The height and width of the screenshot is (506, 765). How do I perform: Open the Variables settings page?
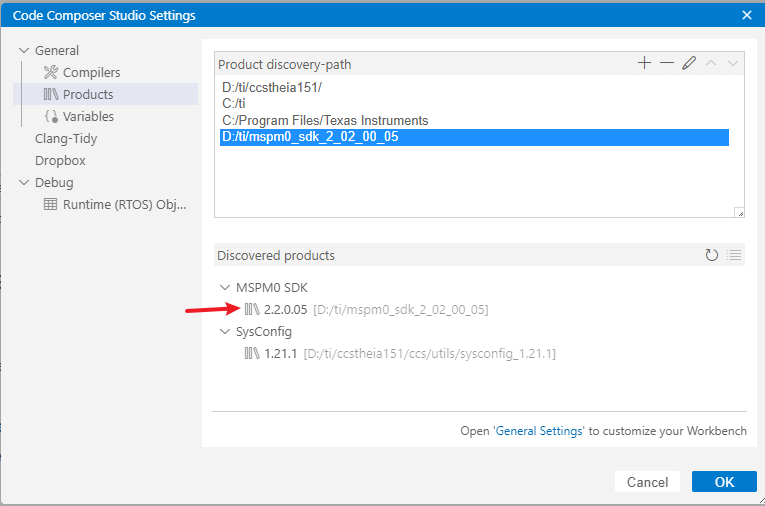(88, 117)
